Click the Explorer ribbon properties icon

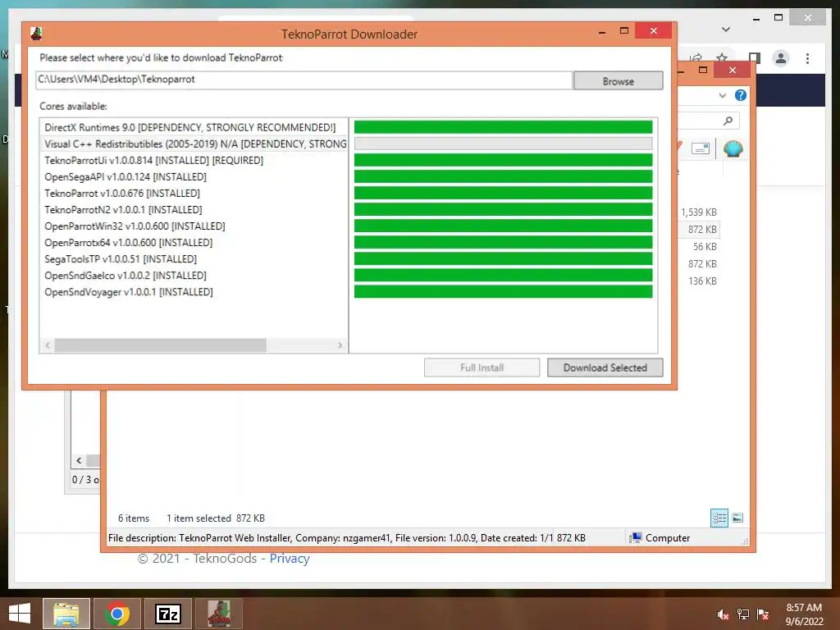point(701,148)
